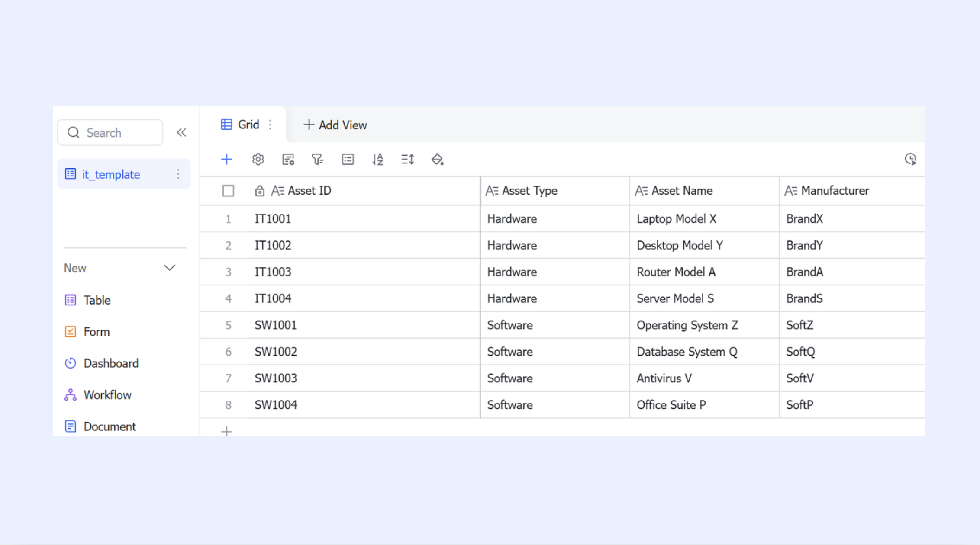Toggle the select-all checkbox in header
This screenshot has height=545, width=980.
pyautogui.click(x=228, y=191)
